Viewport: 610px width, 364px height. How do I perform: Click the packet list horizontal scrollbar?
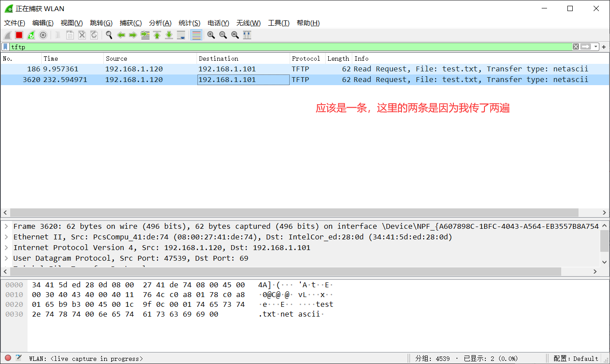(294, 212)
